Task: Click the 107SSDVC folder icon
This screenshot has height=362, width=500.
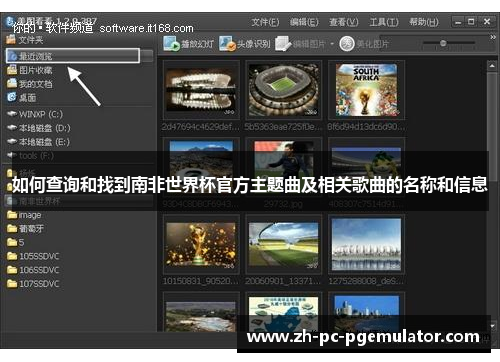Action: (x=12, y=284)
